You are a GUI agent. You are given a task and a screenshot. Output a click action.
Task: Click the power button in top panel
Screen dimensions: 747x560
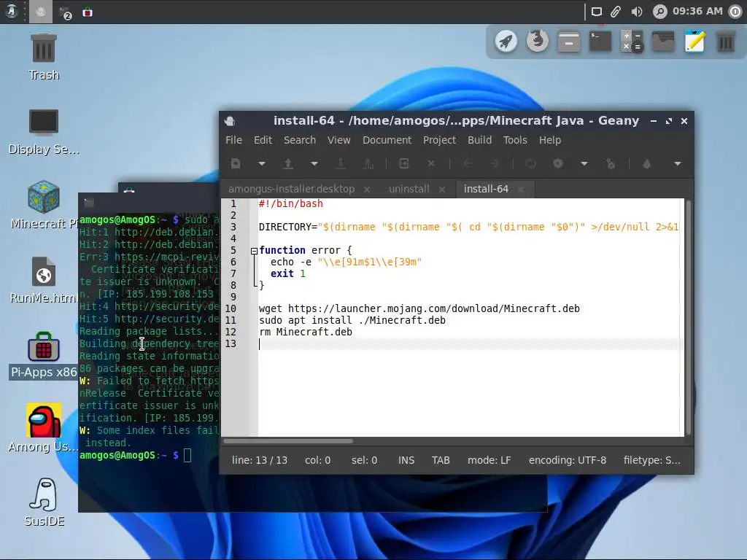coord(735,12)
